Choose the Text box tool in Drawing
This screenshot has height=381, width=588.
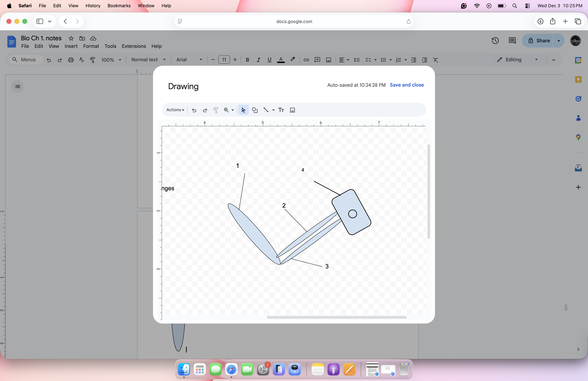281,110
